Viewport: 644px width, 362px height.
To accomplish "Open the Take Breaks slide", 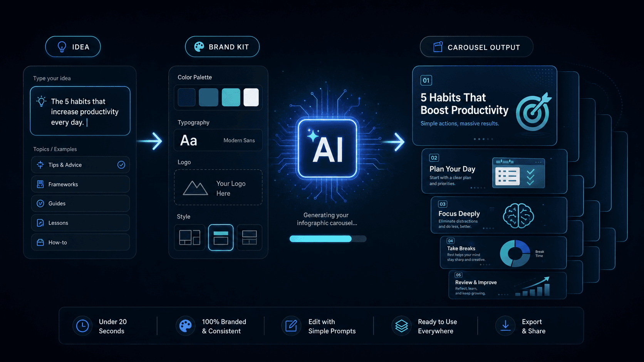I will 503,253.
